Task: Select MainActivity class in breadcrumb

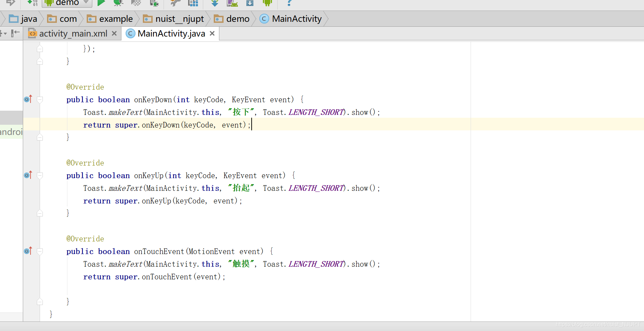Action: point(291,19)
